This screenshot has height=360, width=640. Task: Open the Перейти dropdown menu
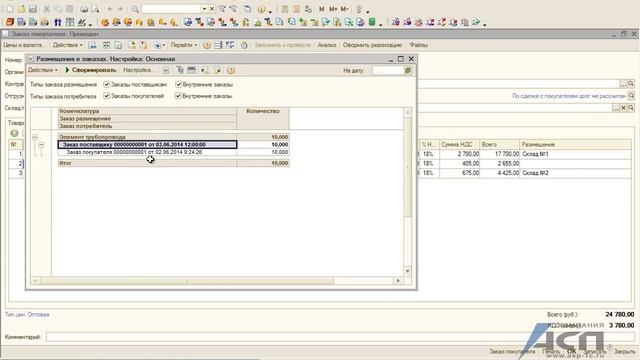pos(184,45)
